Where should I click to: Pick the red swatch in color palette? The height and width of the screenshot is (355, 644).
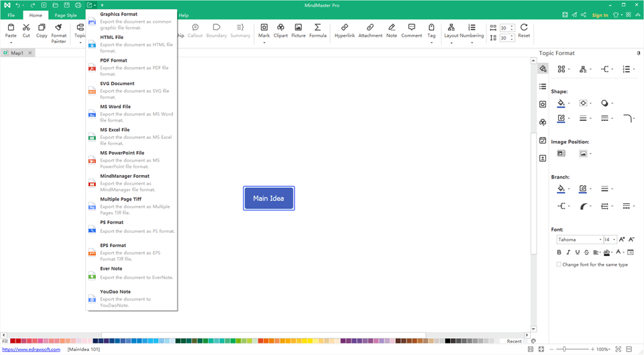tap(13, 341)
